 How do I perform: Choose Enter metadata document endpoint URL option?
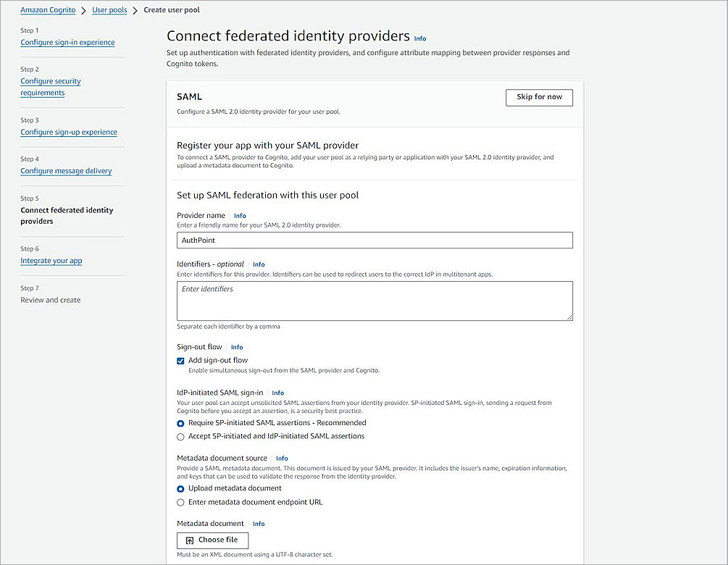coord(180,502)
